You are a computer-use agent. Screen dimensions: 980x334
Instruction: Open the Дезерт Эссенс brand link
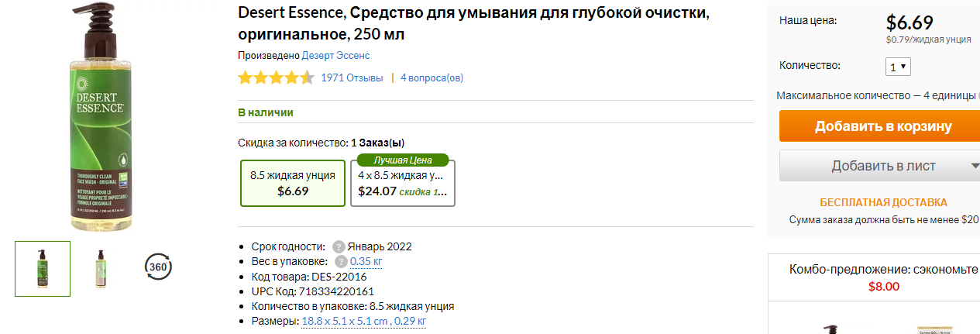pyautogui.click(x=335, y=56)
